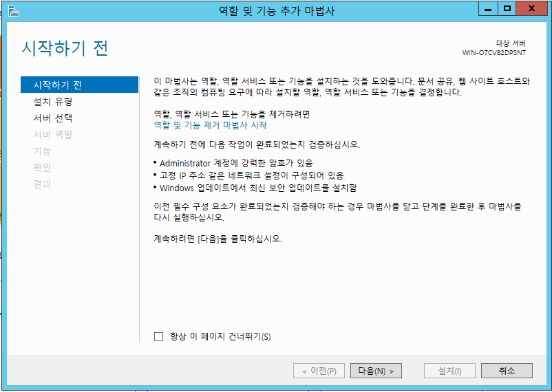
Task: Cancel the wizard with the 취소 button
Action: click(507, 371)
